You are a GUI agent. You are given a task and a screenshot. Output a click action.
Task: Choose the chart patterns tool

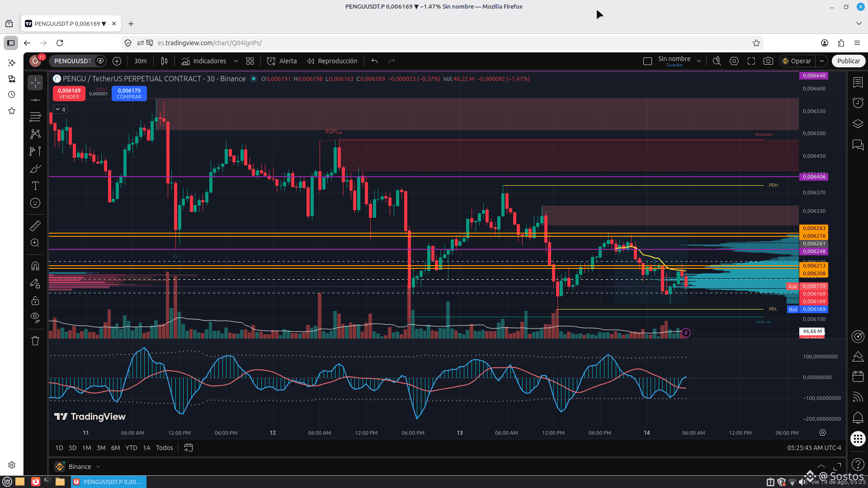35,134
